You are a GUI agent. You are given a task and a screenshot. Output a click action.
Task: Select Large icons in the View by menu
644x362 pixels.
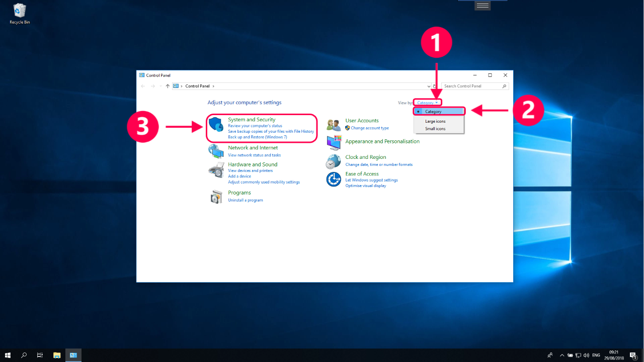coord(439,121)
